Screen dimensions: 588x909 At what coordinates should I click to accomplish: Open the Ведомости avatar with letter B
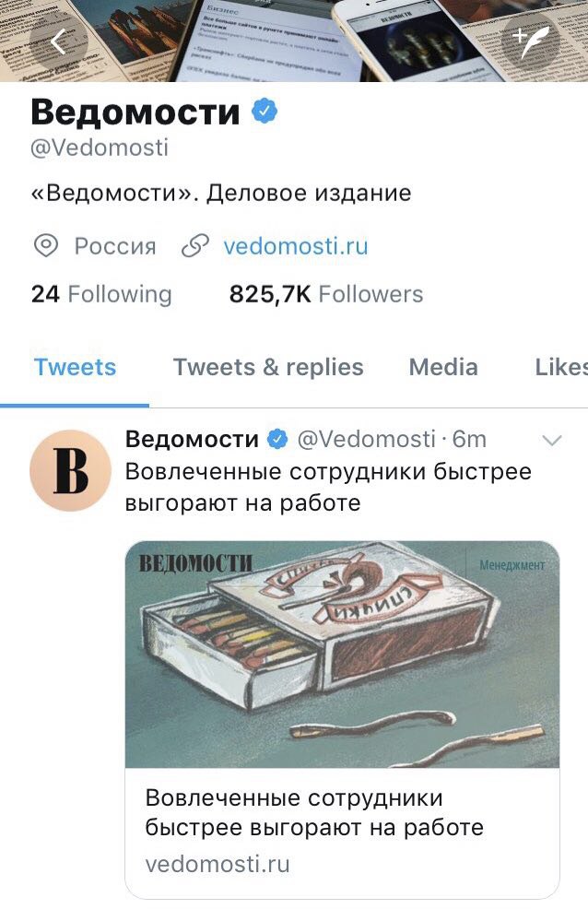(71, 470)
